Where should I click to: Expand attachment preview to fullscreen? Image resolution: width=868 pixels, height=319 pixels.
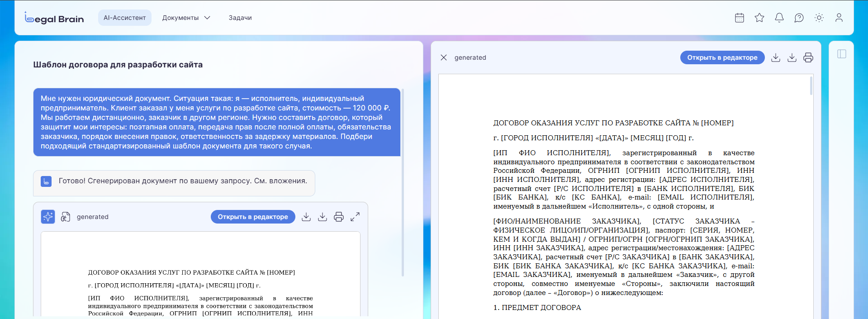355,217
